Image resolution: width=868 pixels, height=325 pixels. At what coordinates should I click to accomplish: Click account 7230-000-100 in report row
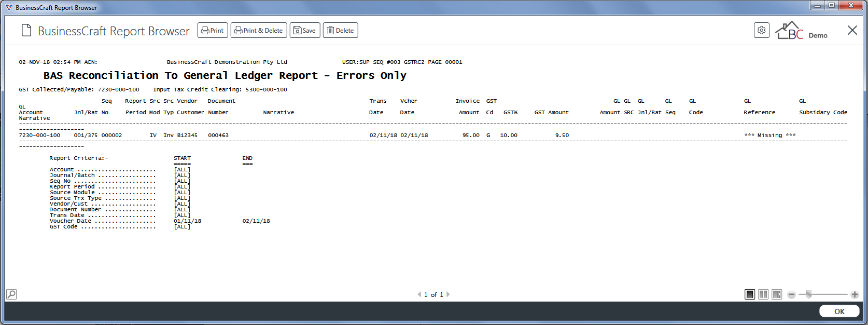point(39,136)
